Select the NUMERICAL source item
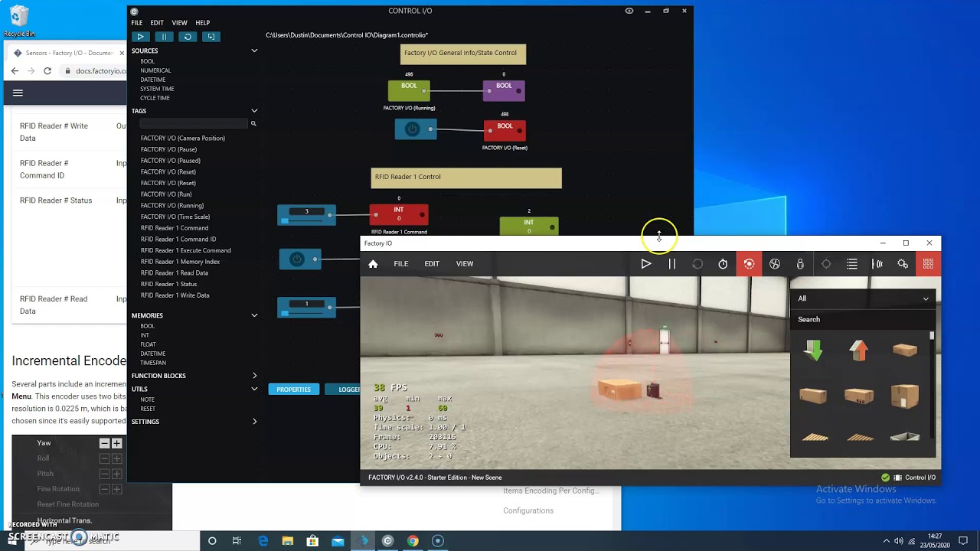This screenshot has width=980, height=551. (155, 70)
